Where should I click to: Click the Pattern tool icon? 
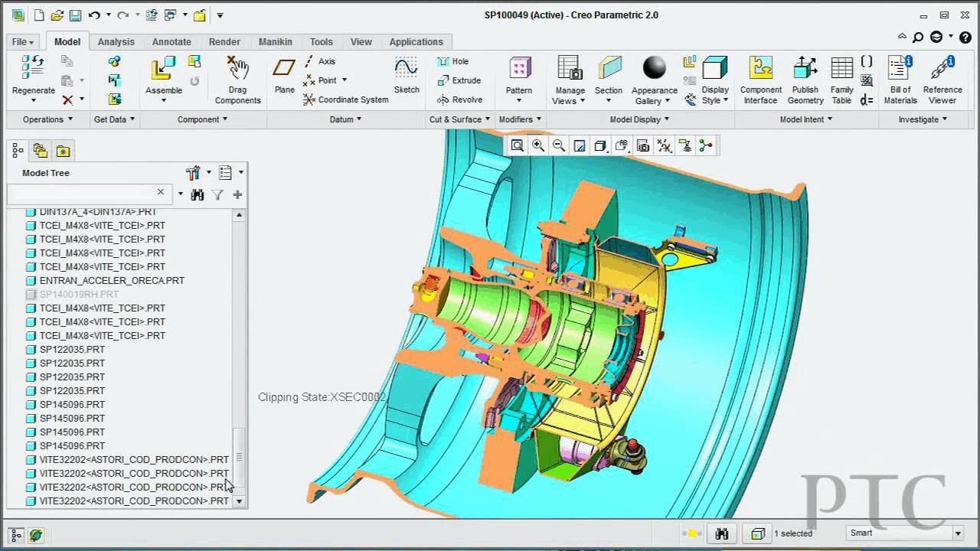click(520, 67)
